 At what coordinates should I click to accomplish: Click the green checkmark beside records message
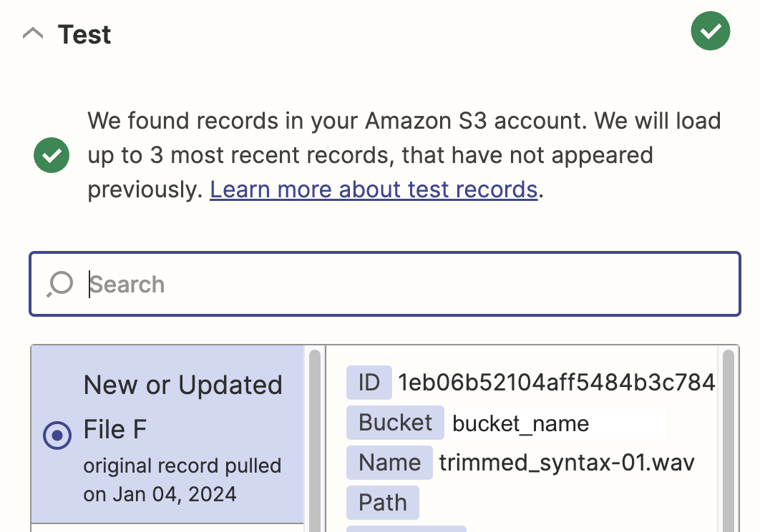(52, 155)
